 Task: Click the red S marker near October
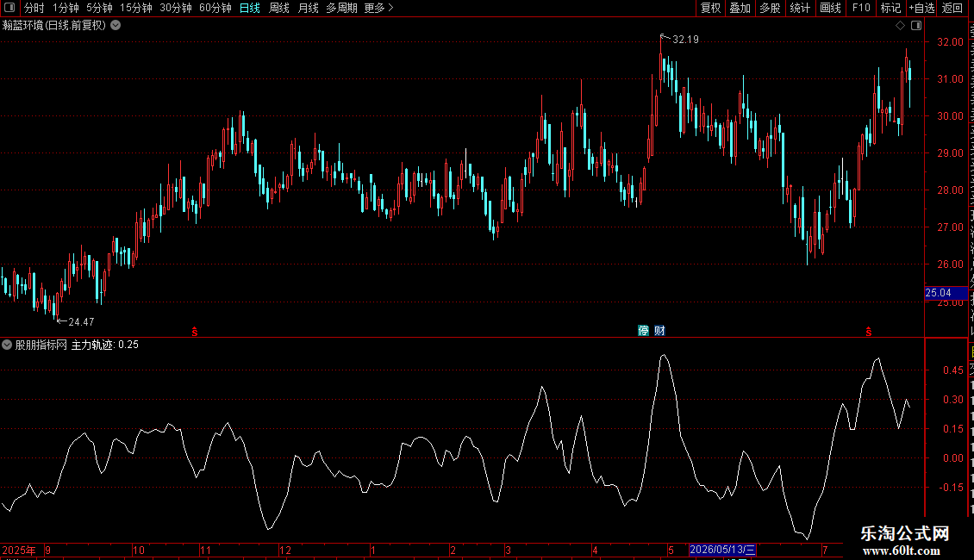pyautogui.click(x=195, y=333)
